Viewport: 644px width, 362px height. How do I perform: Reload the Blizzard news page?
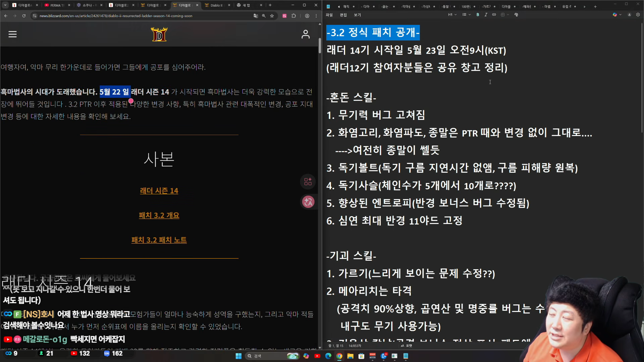(24, 16)
